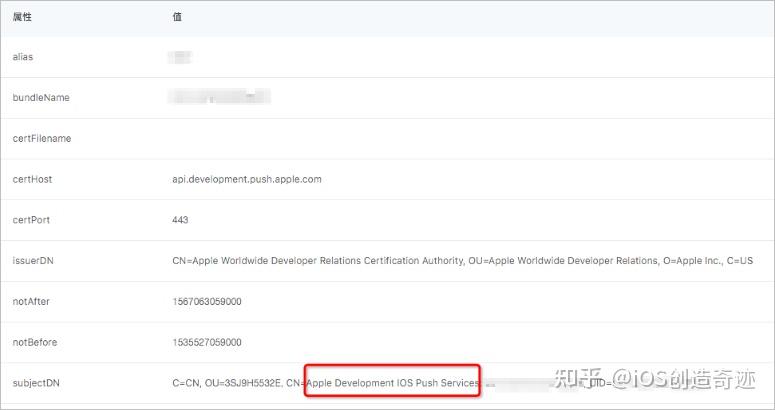775x410 pixels.
Task: Click the 1535527059000 timestamp value
Action: pyautogui.click(x=207, y=342)
